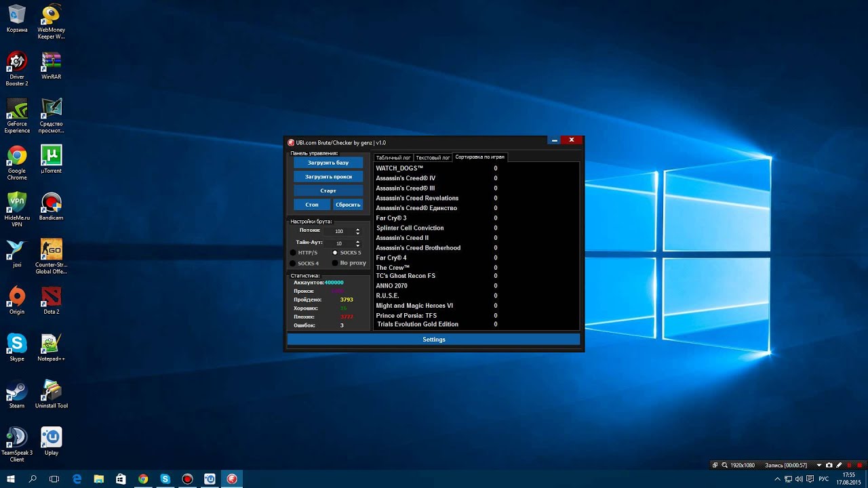Click the Bandicam pencil drawing icon

pyautogui.click(x=839, y=465)
